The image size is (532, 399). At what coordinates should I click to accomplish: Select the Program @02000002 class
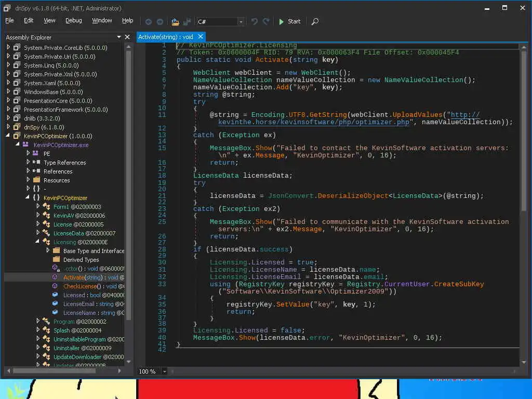(x=79, y=321)
